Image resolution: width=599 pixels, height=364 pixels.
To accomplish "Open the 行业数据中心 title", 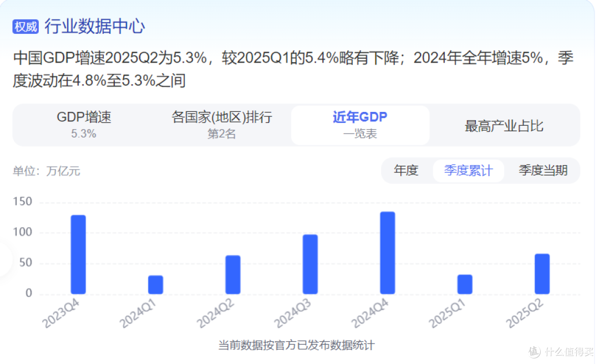I will 95,27.
